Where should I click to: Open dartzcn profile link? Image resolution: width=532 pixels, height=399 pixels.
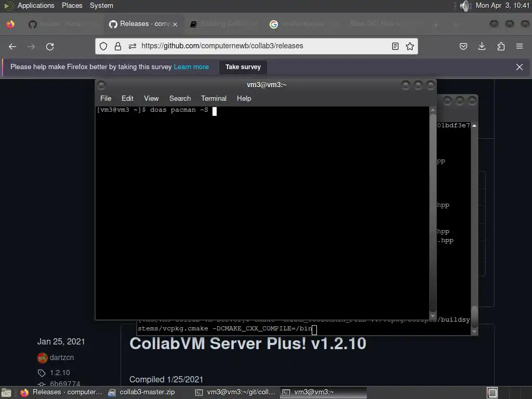pyautogui.click(x=62, y=357)
